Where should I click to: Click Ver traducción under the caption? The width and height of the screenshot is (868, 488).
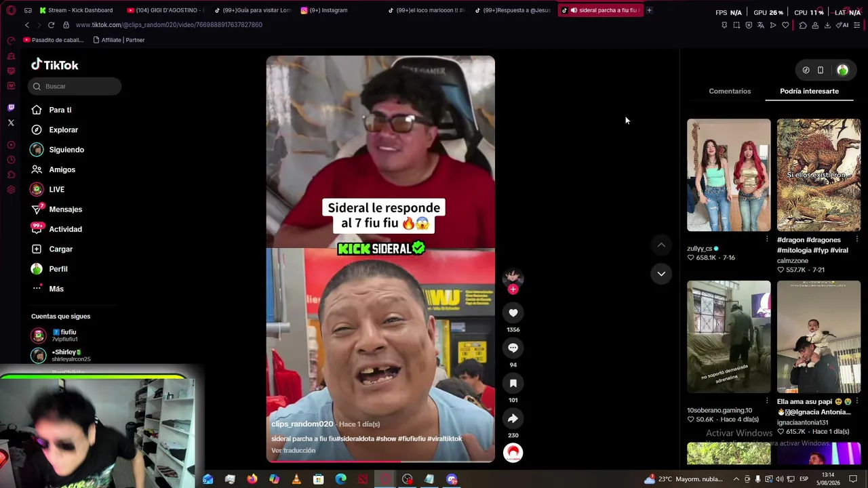pyautogui.click(x=293, y=451)
